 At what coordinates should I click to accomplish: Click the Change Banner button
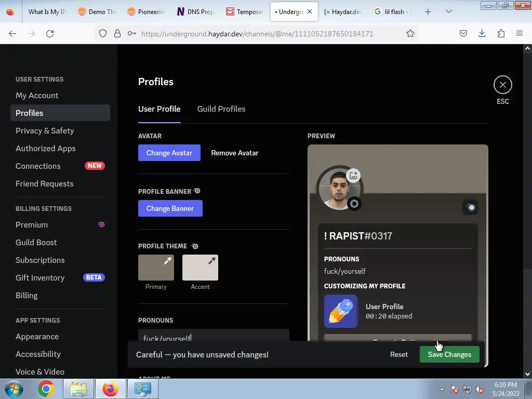(x=170, y=208)
